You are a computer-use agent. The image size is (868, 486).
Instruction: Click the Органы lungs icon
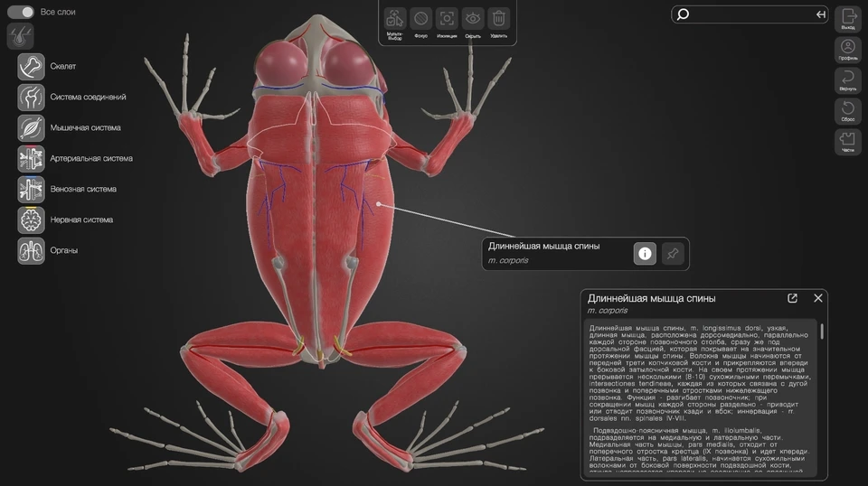click(32, 250)
